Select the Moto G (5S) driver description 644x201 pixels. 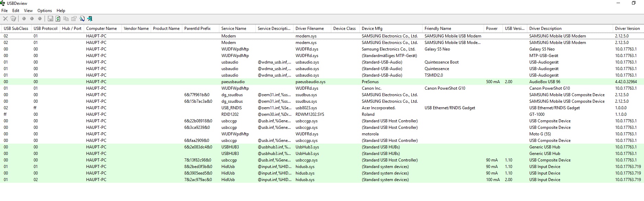point(540,134)
